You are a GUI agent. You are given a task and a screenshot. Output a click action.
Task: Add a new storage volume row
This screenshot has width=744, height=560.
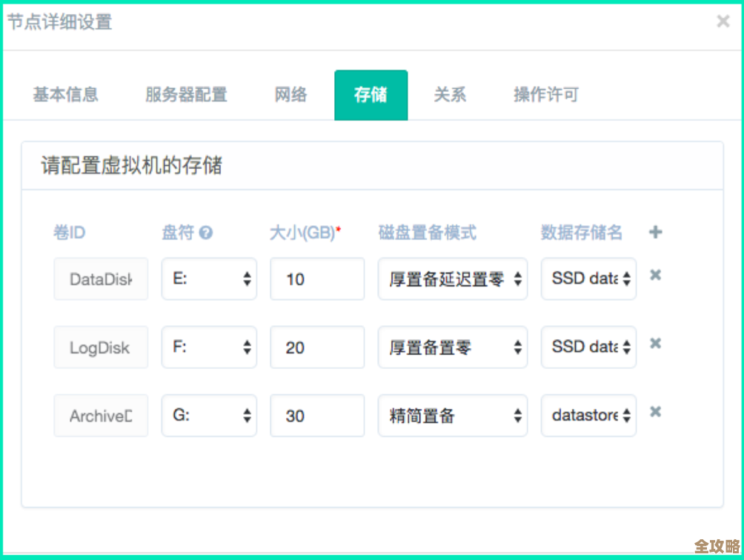pos(655,232)
